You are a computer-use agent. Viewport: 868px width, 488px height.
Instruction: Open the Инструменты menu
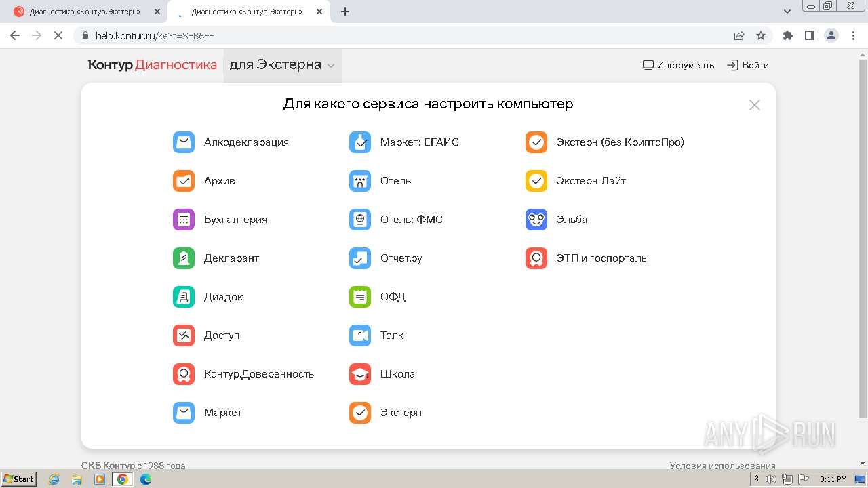pos(679,65)
